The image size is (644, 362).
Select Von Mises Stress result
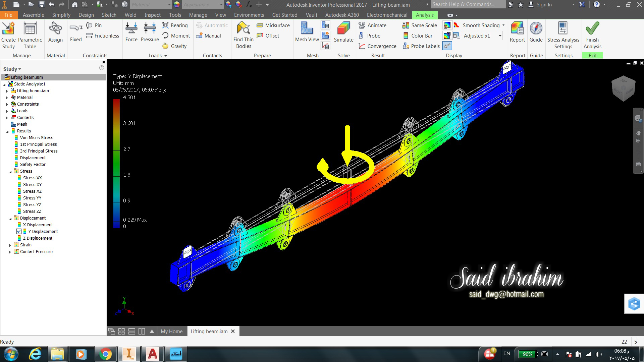click(x=36, y=138)
